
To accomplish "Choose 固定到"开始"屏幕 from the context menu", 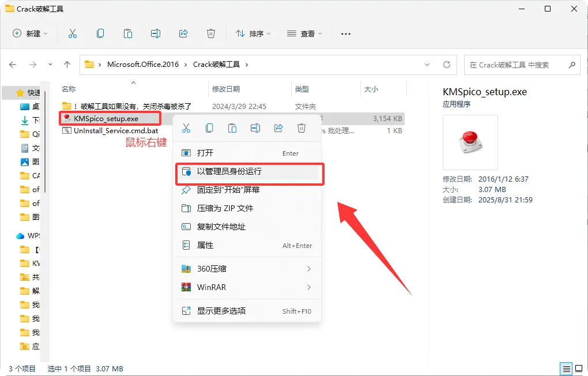I will (x=247, y=190).
